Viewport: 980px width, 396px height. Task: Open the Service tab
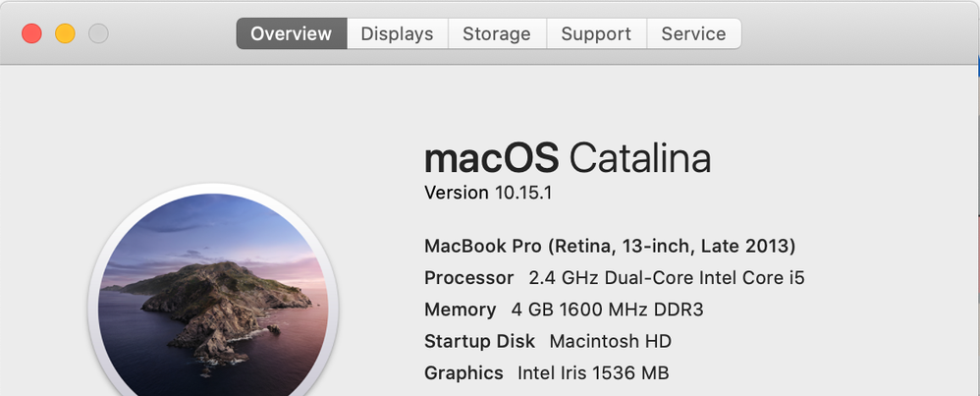pyautogui.click(x=693, y=33)
